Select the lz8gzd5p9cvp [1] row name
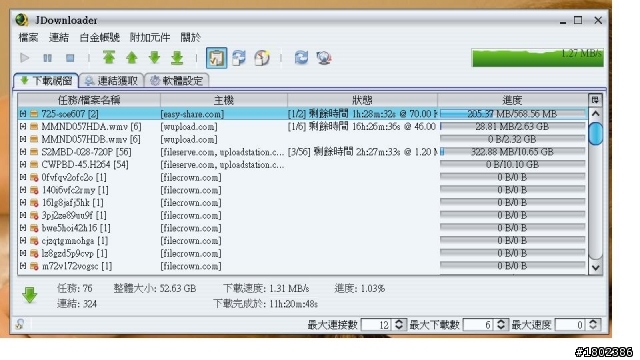 point(74,253)
